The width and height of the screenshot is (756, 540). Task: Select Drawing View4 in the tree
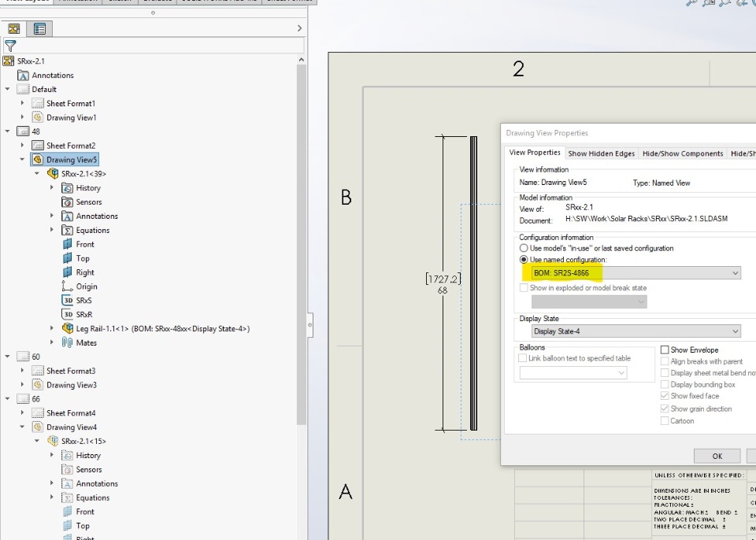tap(72, 427)
